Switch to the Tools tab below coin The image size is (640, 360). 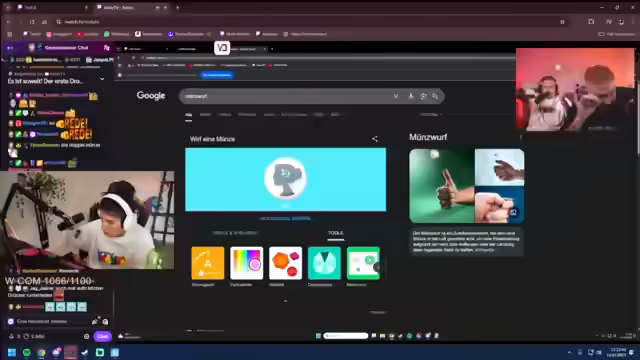tap(336, 233)
